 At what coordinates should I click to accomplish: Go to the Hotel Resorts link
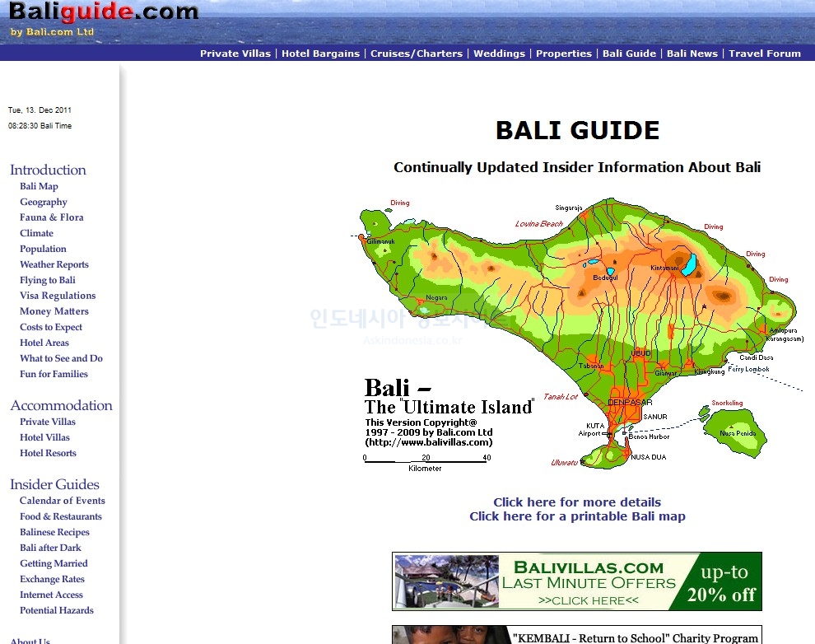pyautogui.click(x=48, y=453)
